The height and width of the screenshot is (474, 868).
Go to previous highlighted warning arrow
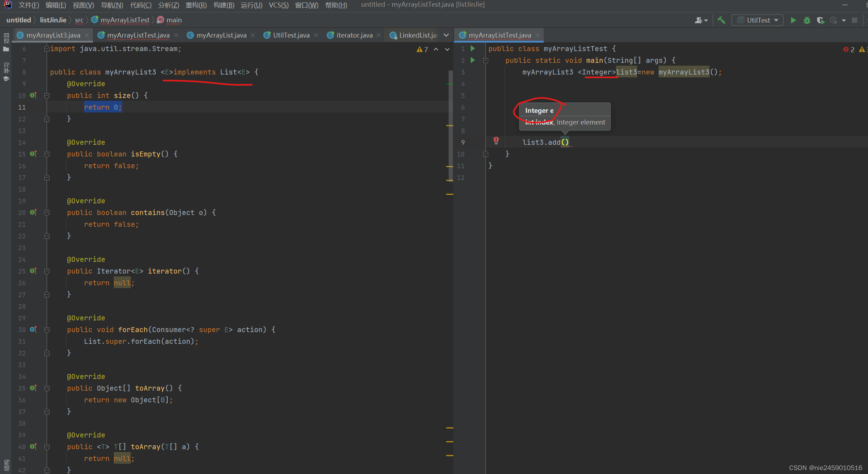436,49
